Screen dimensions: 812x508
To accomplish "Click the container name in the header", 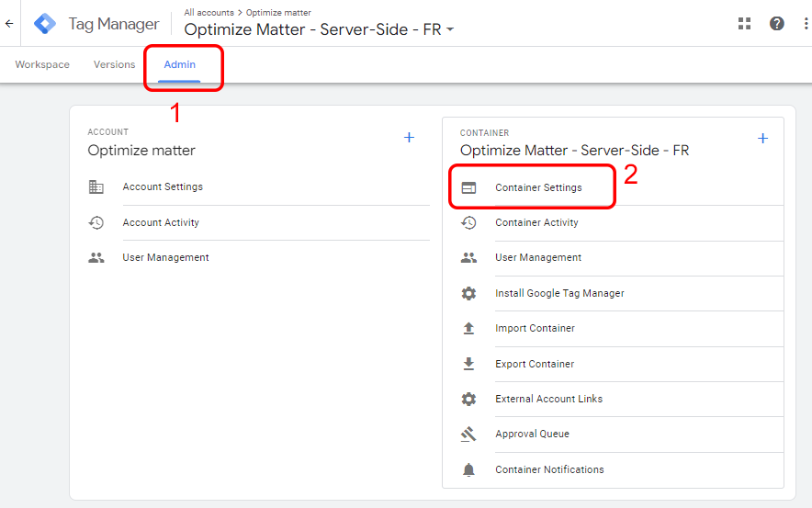I will [313, 29].
